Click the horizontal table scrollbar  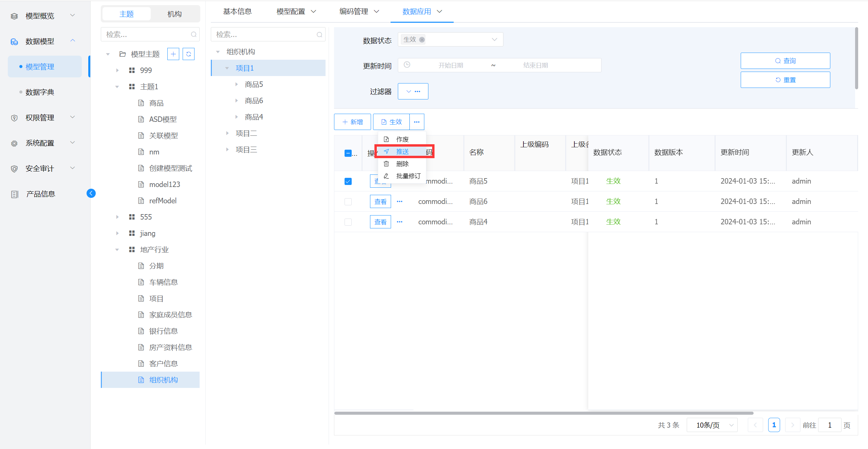pos(543,413)
